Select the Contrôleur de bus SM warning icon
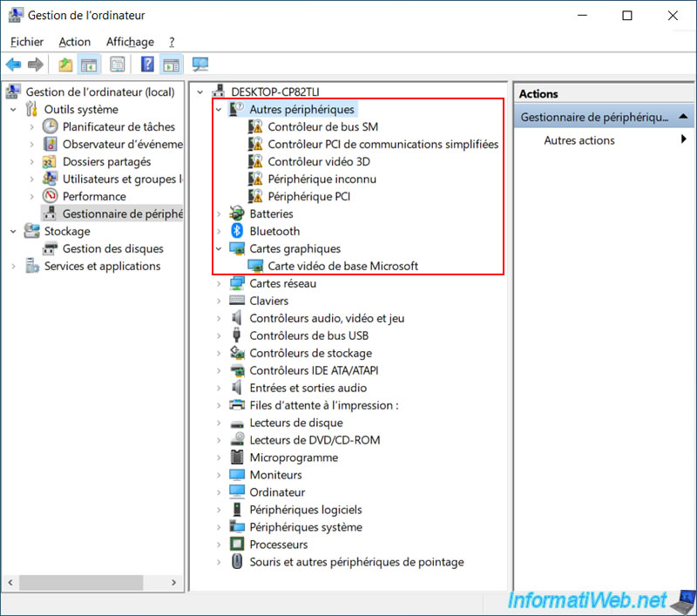697x616 pixels. pos(255,127)
